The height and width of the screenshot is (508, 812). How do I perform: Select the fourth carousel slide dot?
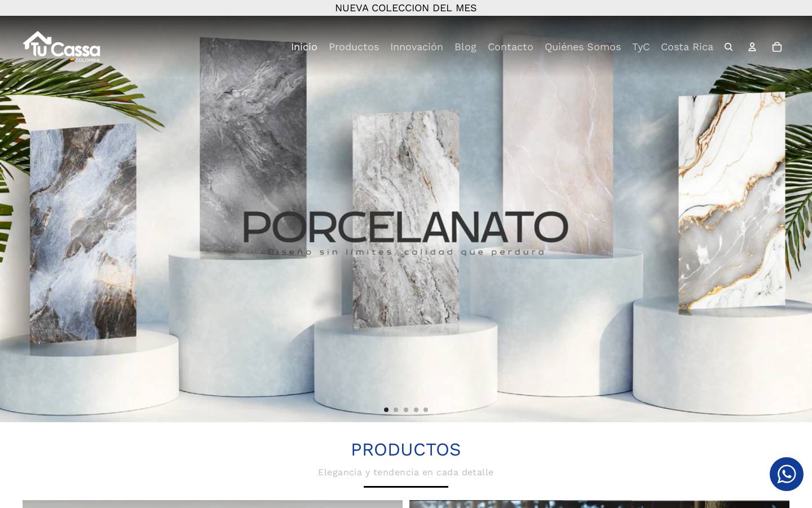[x=416, y=410]
